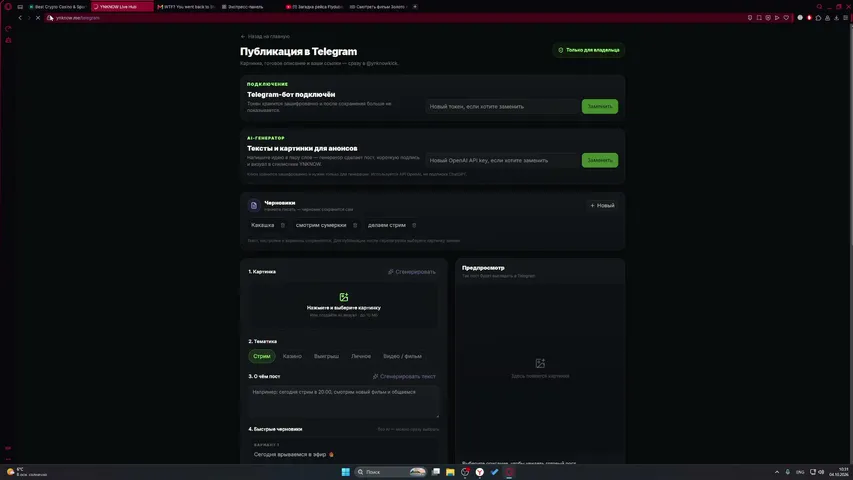This screenshot has height=480, width=853.
Task: Open Opera GX taskbar icon
Action: pos(509,472)
